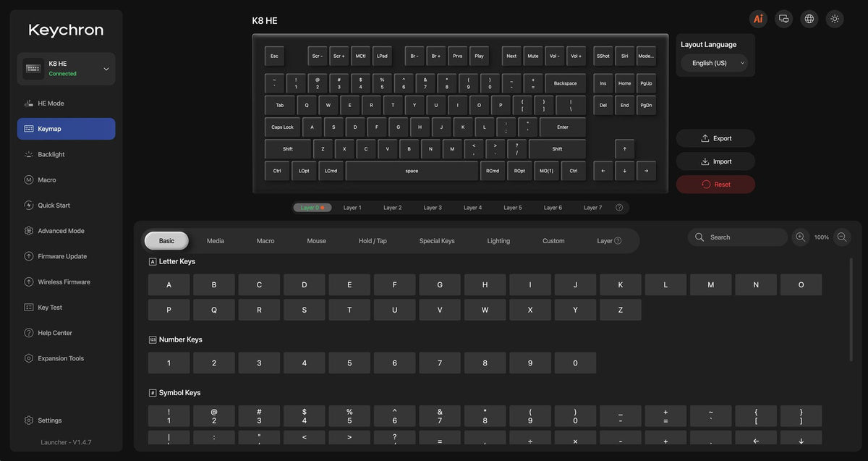
Task: Click the Import button
Action: 715,161
